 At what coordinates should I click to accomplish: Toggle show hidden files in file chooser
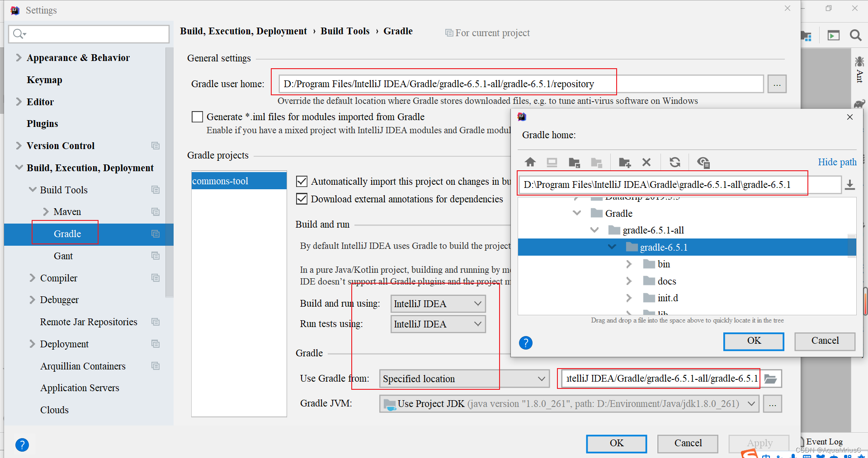click(703, 162)
